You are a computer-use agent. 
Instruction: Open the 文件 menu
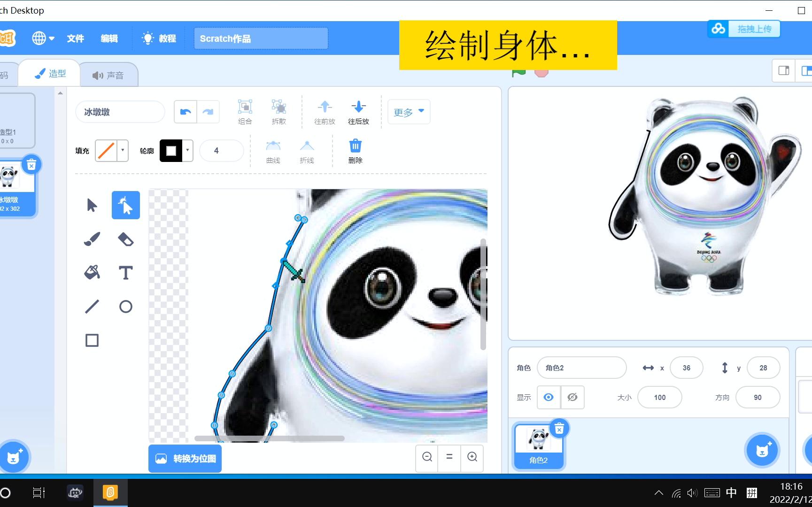point(75,38)
